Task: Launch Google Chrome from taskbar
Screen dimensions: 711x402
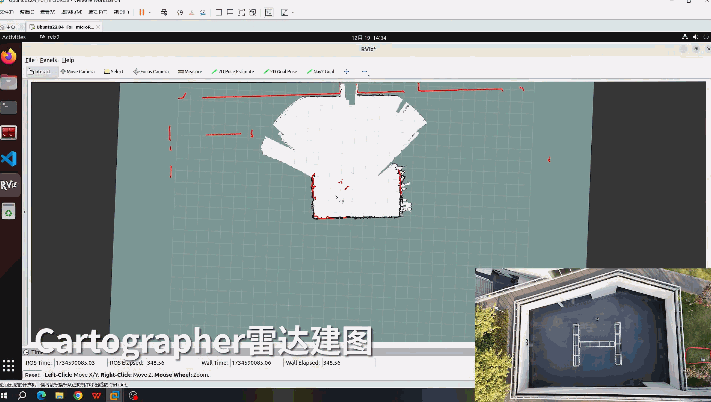Action: click(78, 395)
